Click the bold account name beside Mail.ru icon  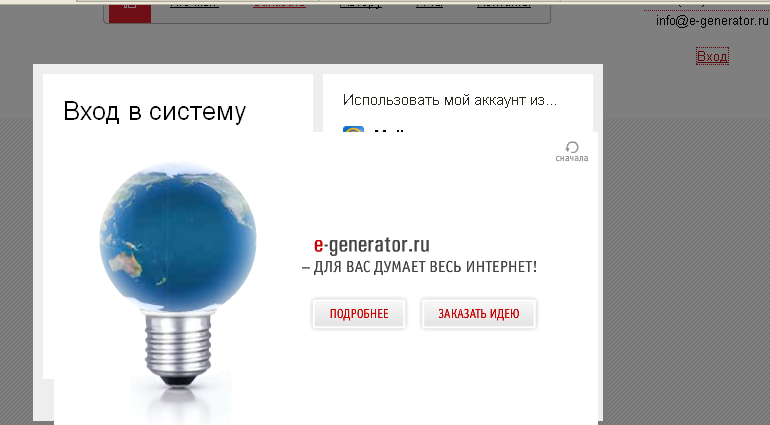click(390, 130)
